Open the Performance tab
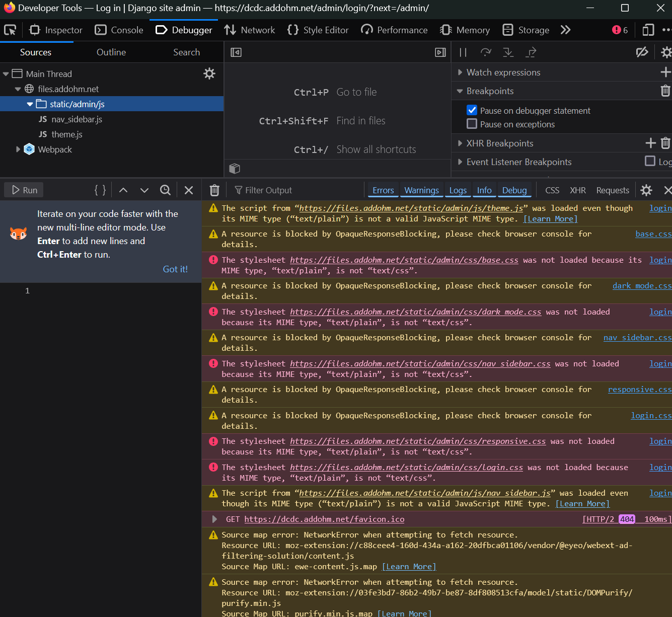The image size is (672, 617). click(394, 30)
